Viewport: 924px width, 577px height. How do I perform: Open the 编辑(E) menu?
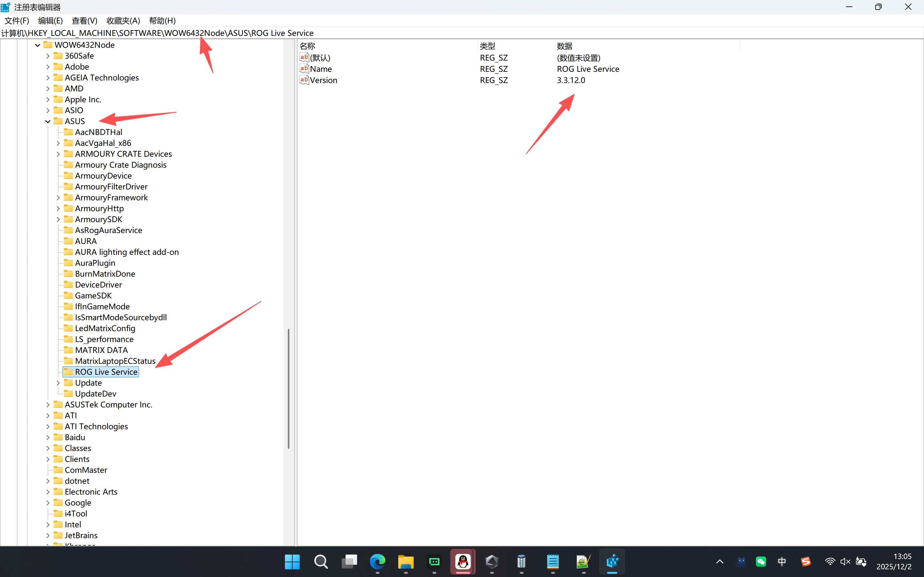(x=50, y=21)
